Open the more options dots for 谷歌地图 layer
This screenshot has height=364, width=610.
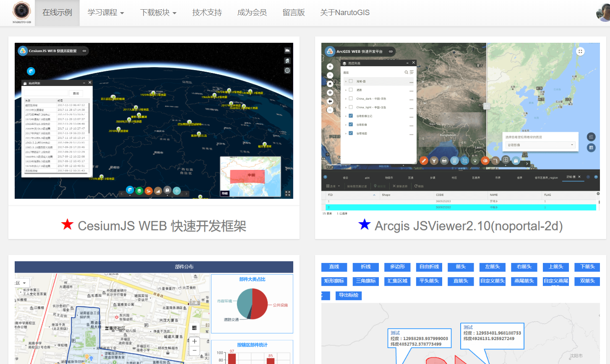(412, 135)
